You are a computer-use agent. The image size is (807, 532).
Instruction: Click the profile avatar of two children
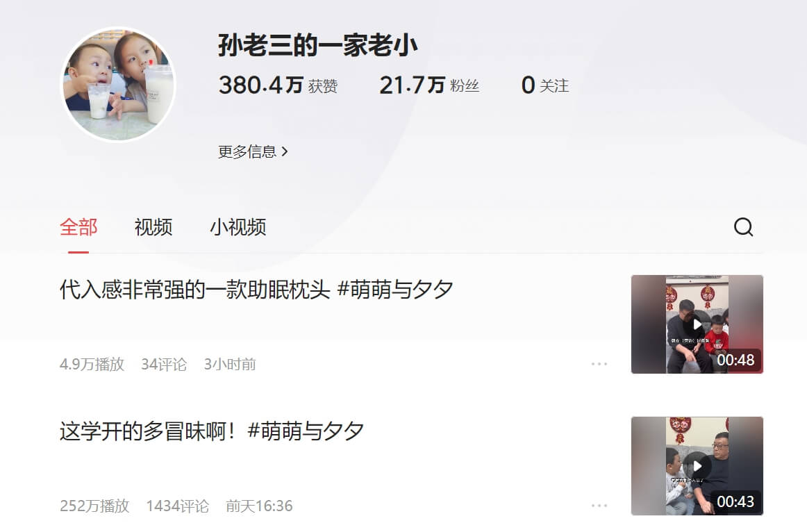point(118,84)
